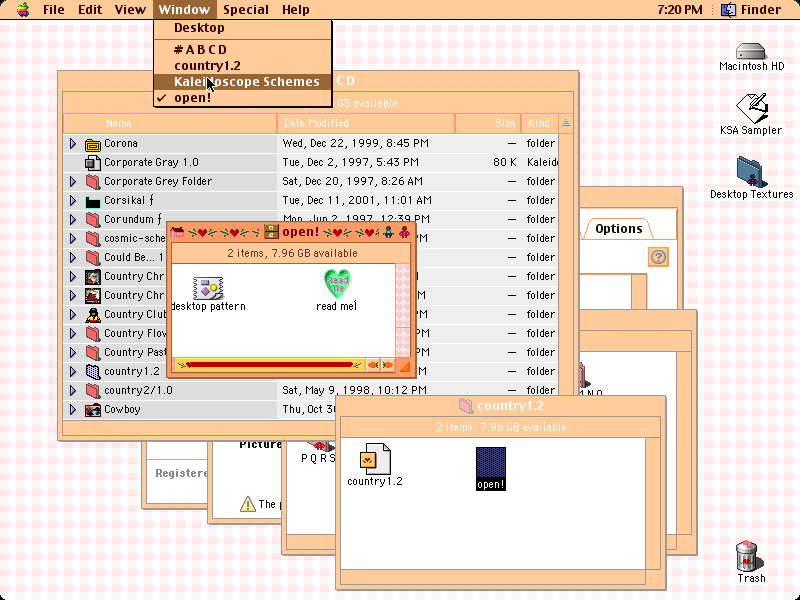Click the right scroll arrow in open! window
The height and width of the screenshot is (600, 800).
click(x=388, y=365)
